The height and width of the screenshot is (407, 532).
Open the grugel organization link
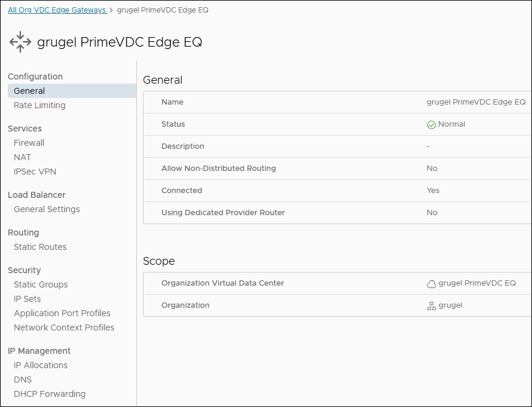(x=450, y=305)
